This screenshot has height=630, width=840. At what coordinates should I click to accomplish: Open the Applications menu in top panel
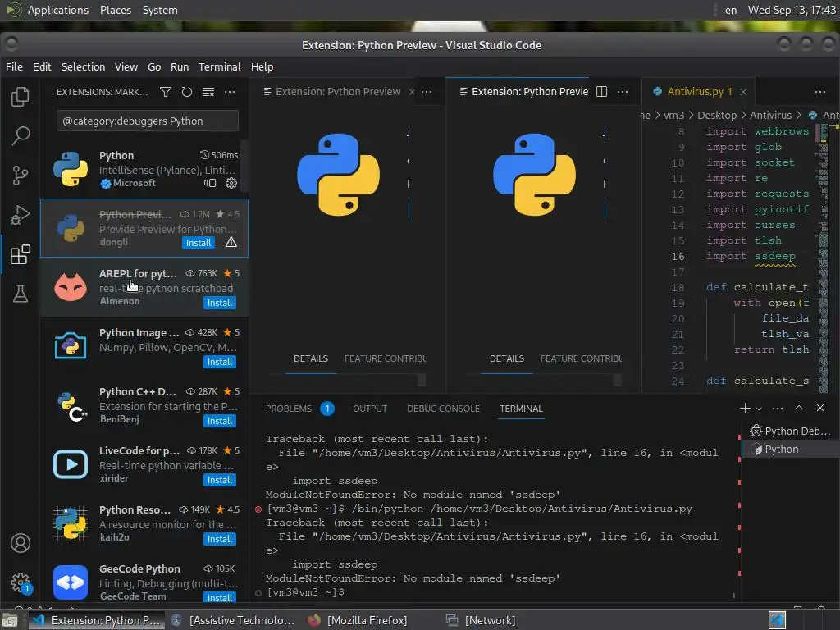point(58,10)
